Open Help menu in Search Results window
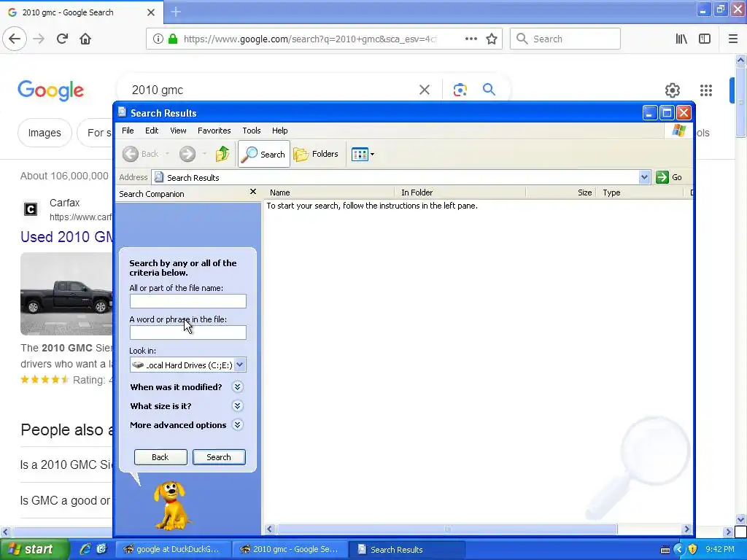Screen dimensions: 747x560 point(279,131)
